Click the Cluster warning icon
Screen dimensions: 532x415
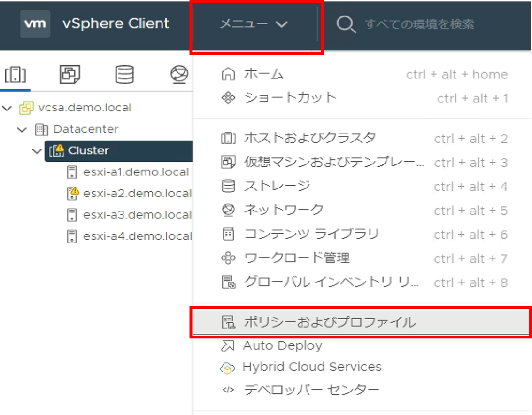(57, 150)
